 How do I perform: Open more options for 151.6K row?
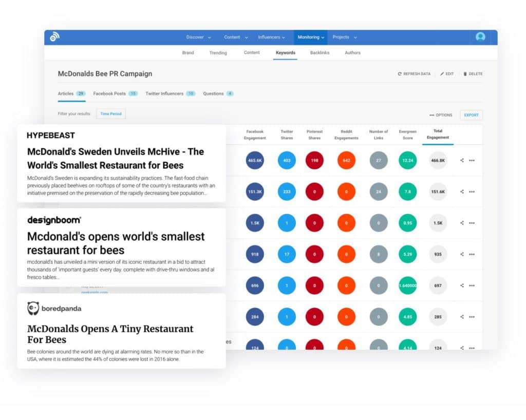point(472,192)
